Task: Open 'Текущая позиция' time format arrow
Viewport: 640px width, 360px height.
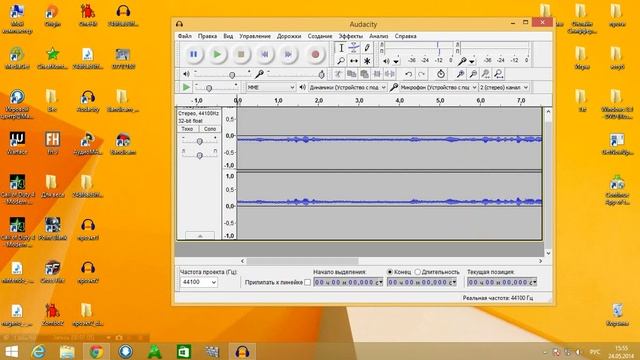Action: [534, 282]
